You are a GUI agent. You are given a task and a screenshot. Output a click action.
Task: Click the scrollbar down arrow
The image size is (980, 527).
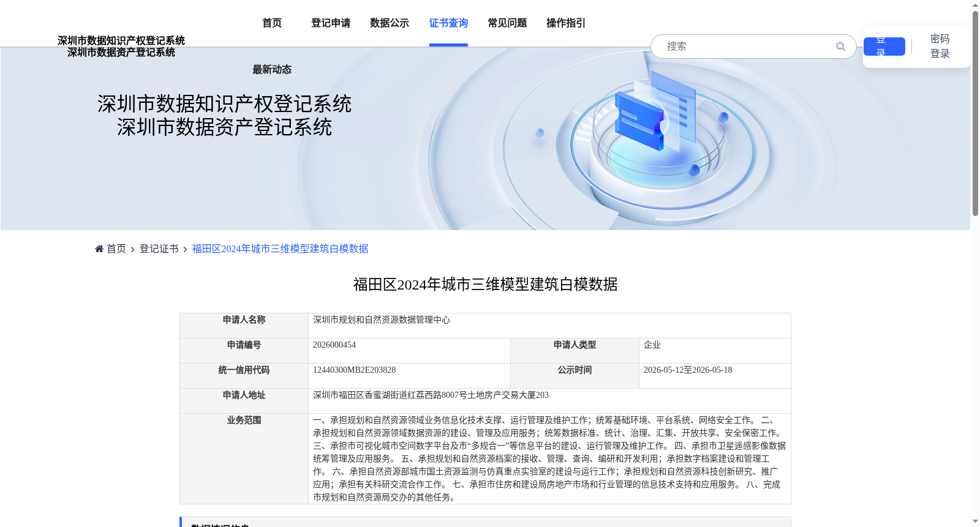pyautogui.click(x=975, y=522)
